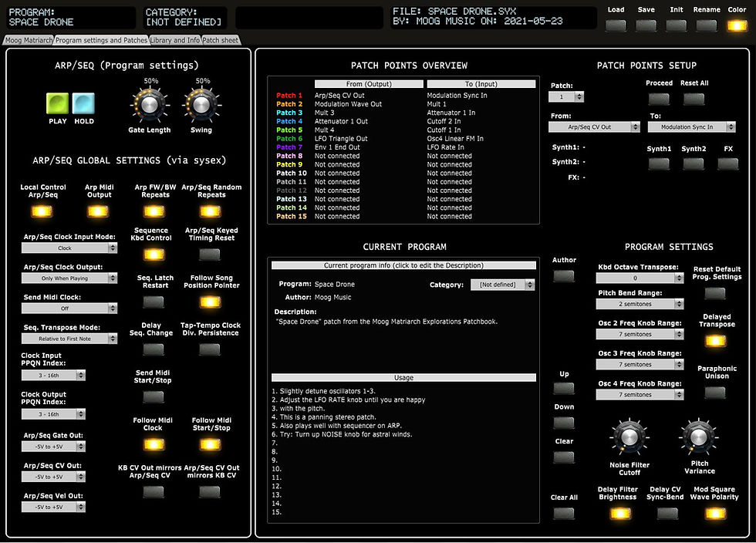756x543 pixels.
Task: Click the Down button beside Usage list
Action: click(x=564, y=423)
